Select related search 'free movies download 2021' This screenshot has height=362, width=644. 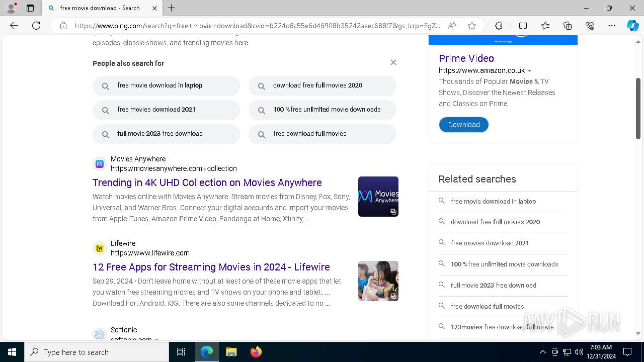(490, 243)
